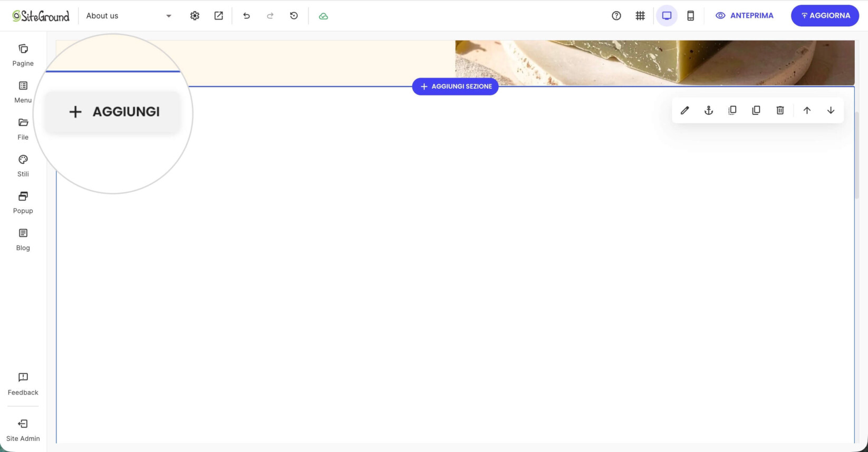
Task: Open the revision history icon
Action: coord(294,16)
